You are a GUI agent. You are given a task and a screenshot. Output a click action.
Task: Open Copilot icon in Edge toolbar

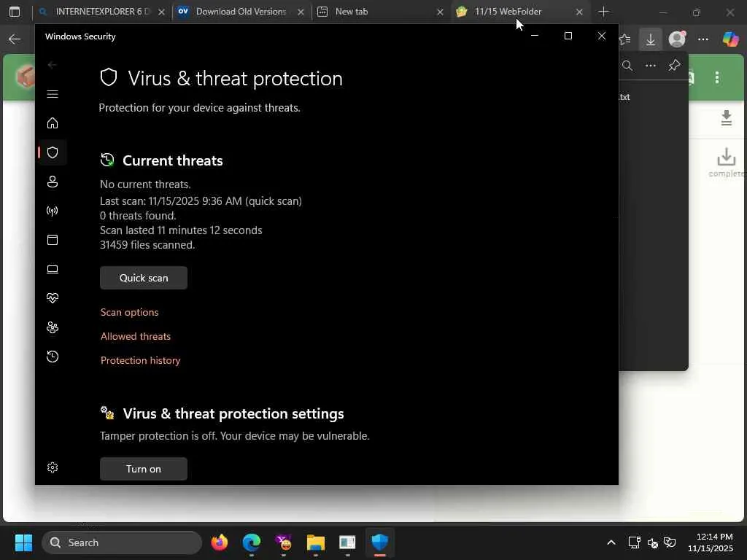pyautogui.click(x=730, y=39)
